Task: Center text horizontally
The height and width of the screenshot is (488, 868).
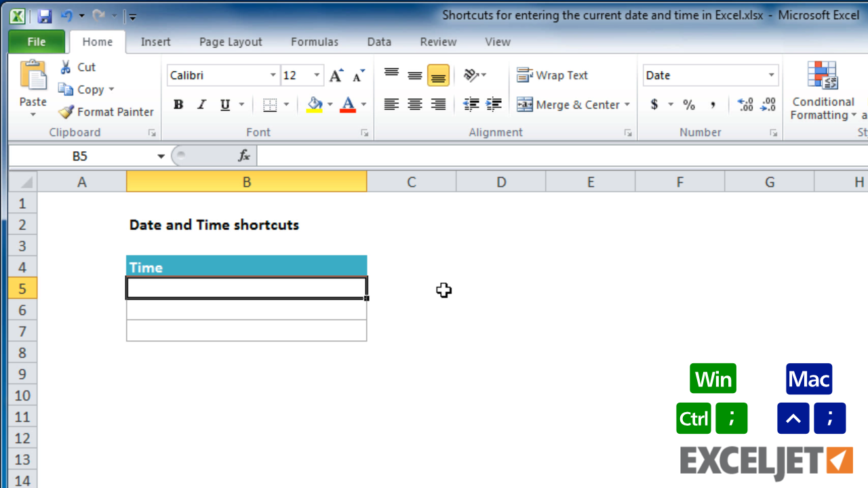Action: pos(415,104)
